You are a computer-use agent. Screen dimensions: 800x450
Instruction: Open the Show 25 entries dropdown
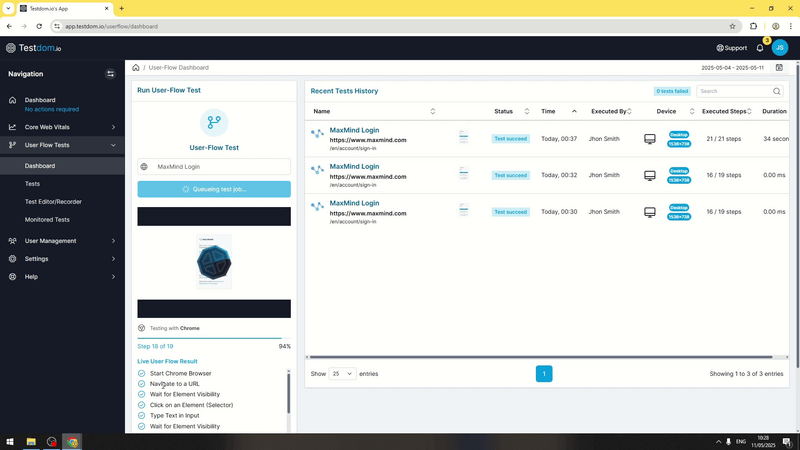tap(342, 374)
